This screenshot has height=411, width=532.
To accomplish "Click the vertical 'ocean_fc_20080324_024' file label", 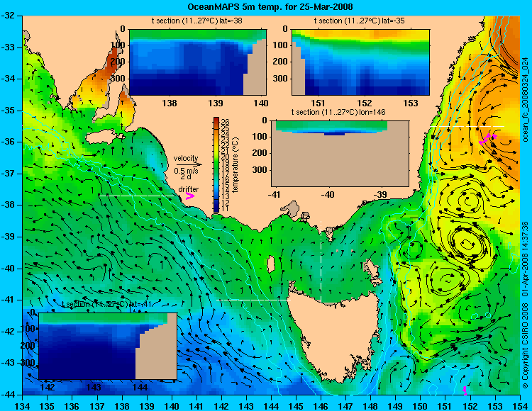I will click(525, 100).
